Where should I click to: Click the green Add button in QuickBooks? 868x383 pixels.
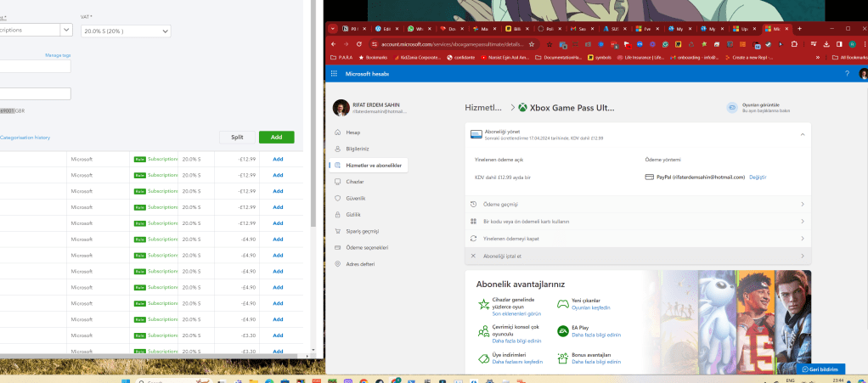point(276,138)
